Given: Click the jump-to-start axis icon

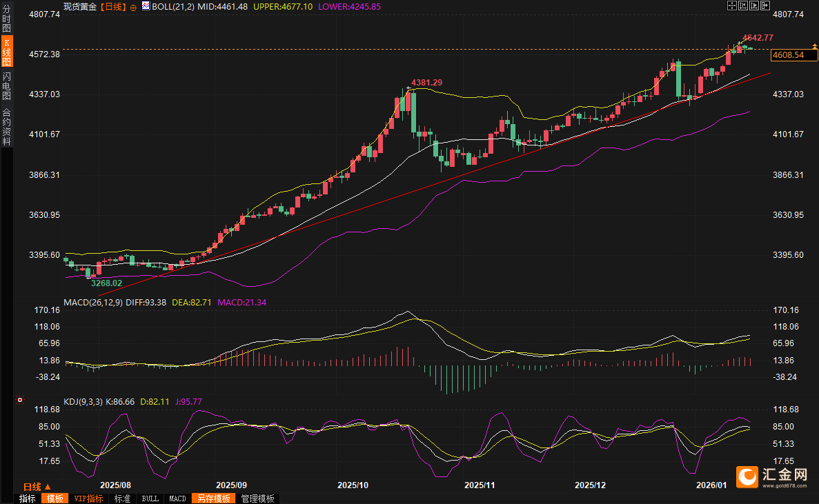Looking at the screenshot, I should tap(742, 6).
